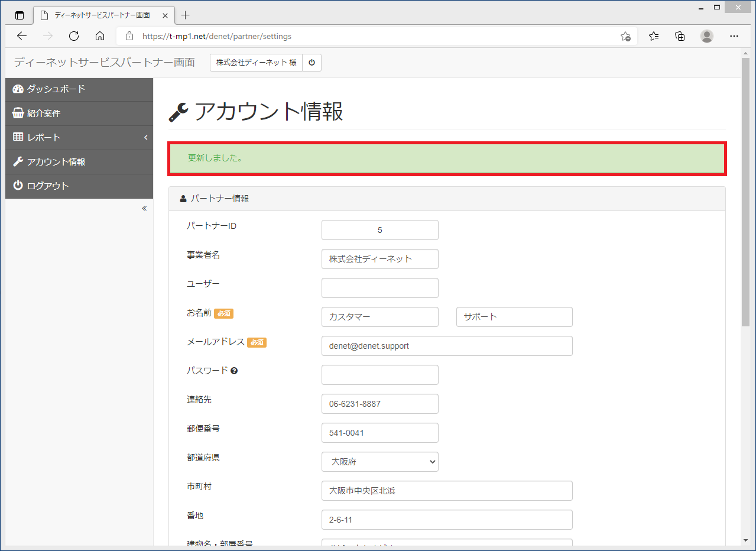Open browser settings and more menu
Viewport: 756px width, 551px height.
734,36
